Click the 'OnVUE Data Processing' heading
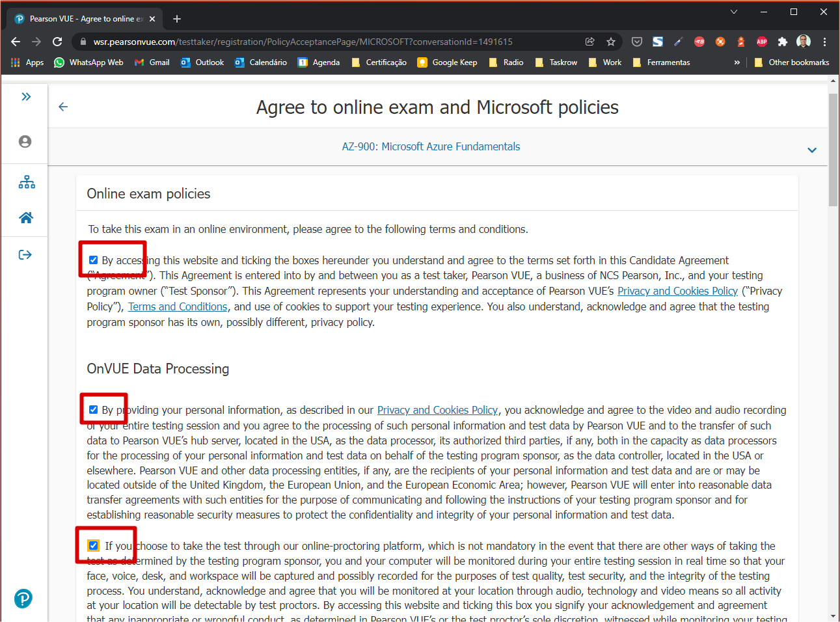 (158, 369)
